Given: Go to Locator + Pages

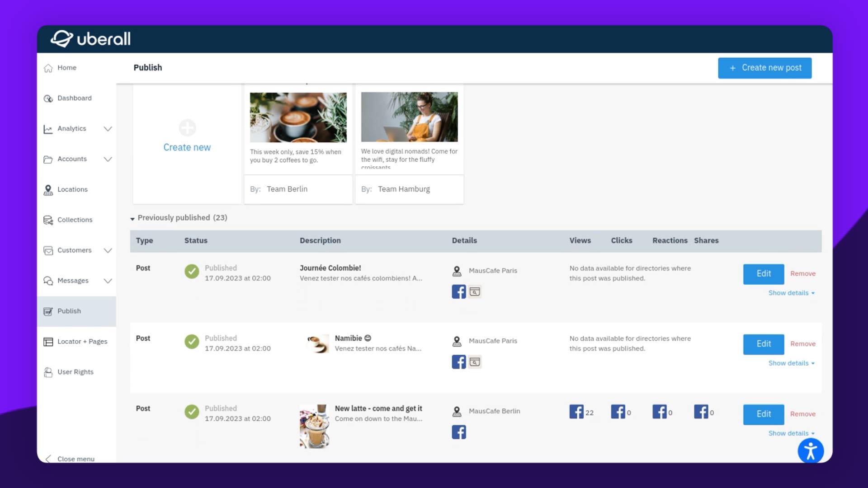Looking at the screenshot, I should pos(82,342).
